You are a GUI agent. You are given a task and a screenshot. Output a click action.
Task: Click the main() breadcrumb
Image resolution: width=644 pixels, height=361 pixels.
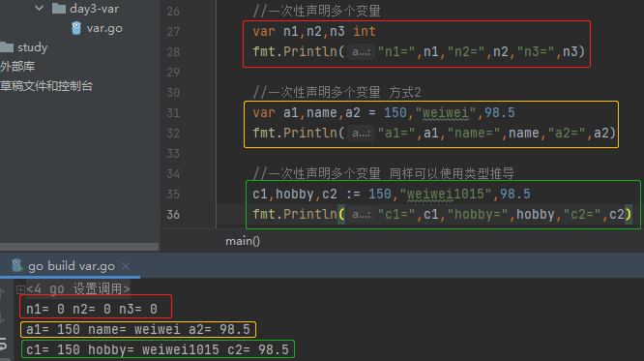(243, 241)
